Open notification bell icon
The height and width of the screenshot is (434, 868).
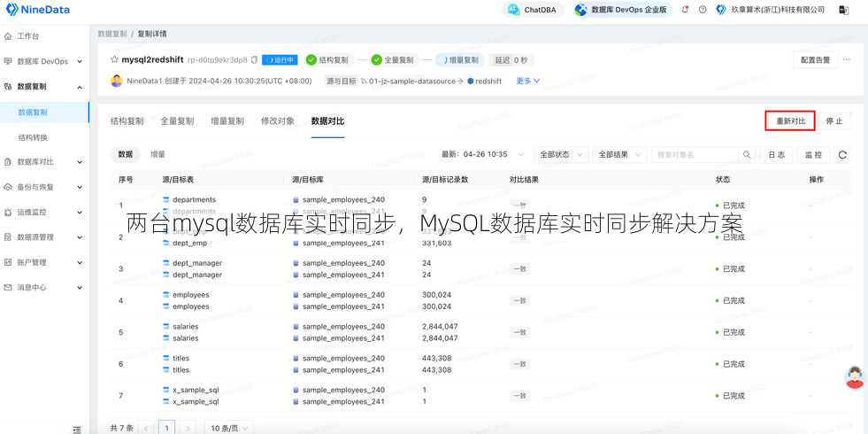[x=686, y=10]
